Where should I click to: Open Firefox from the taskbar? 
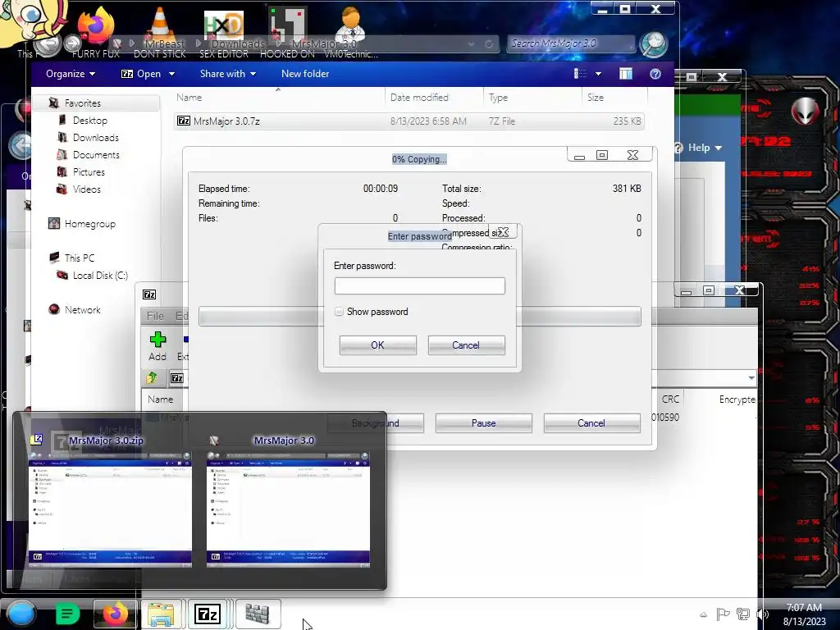point(116,614)
